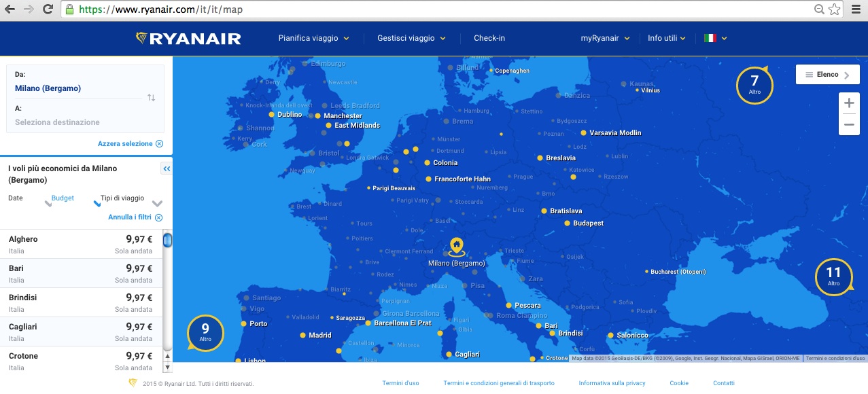Screen dimensions: 868x394
Task: Click the flight list scrollbar down arrow
Action: coord(167,368)
